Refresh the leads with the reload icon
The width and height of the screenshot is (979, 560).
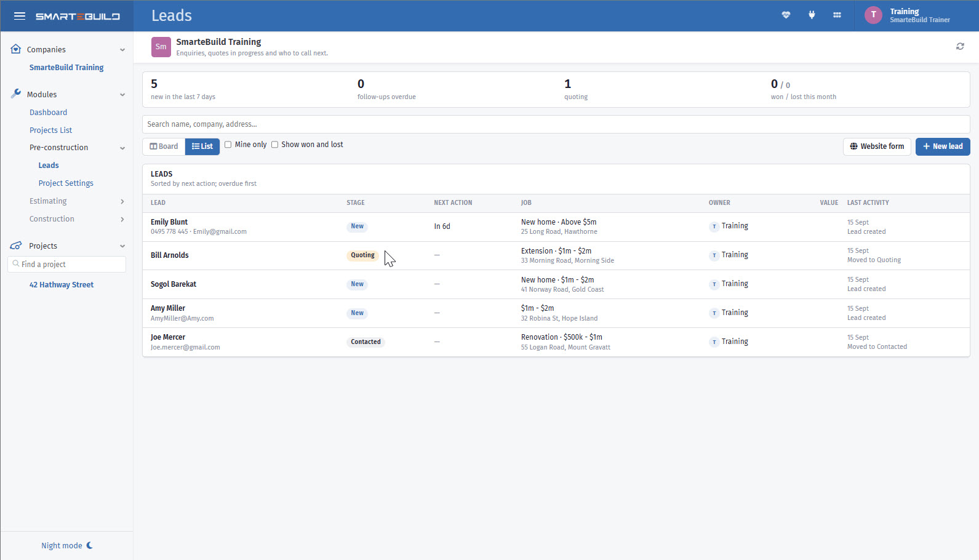point(960,46)
